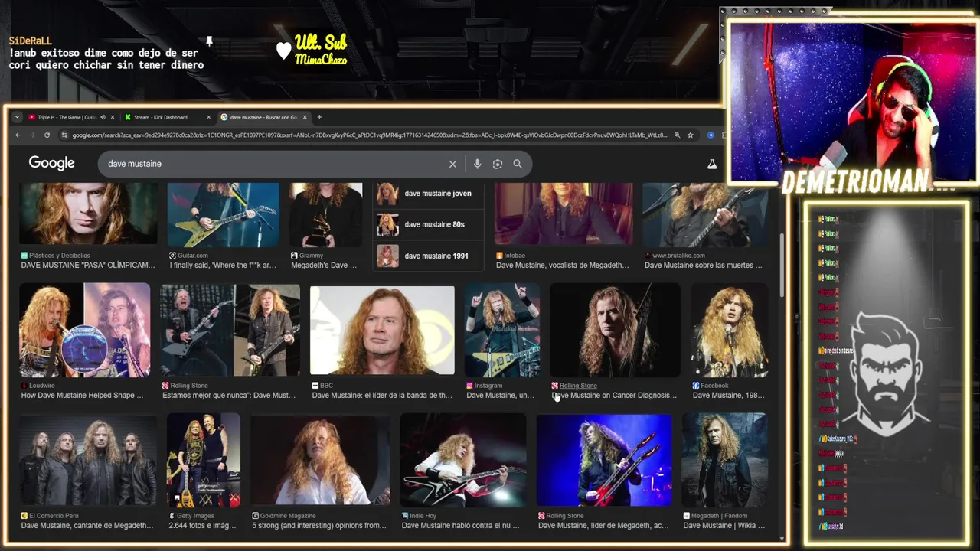This screenshot has width=980, height=551.
Task: Open the Instagram result thumbnail
Action: click(502, 330)
